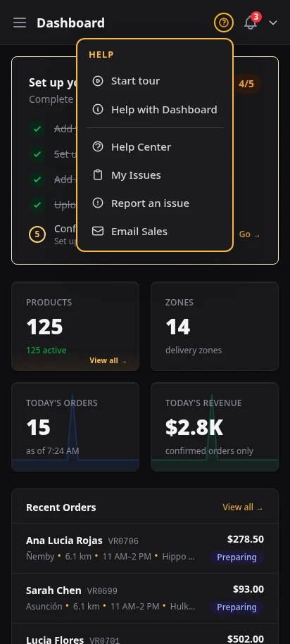Click the second completed setup step checkmark
Viewport: 290px width, 644px height.
[37, 154]
